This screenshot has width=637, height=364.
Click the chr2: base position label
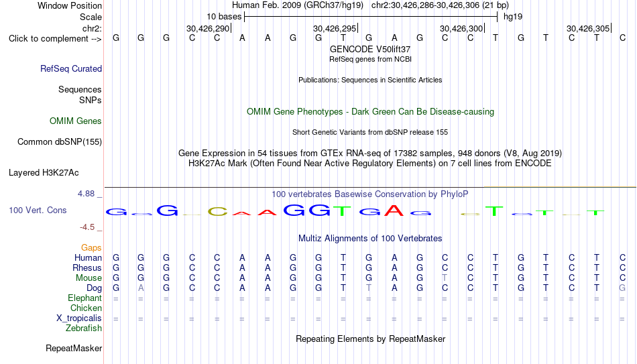coord(93,28)
